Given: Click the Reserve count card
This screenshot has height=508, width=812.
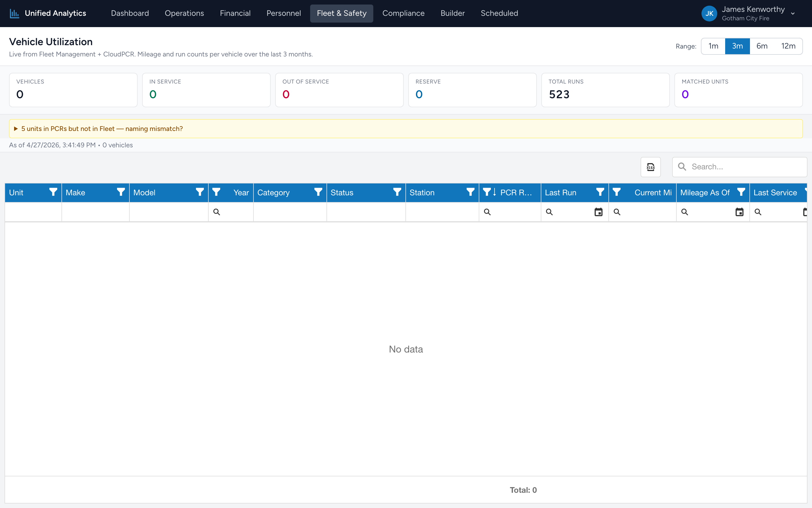Looking at the screenshot, I should [x=473, y=90].
